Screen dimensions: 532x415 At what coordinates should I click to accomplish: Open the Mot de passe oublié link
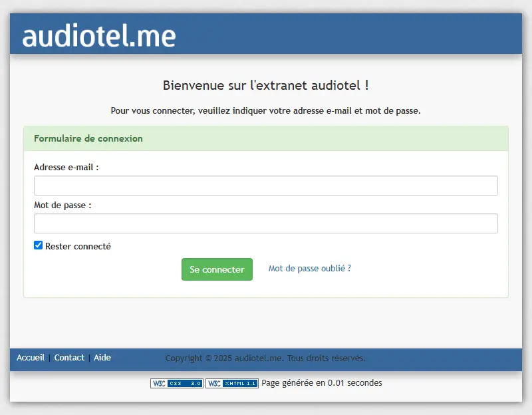309,269
